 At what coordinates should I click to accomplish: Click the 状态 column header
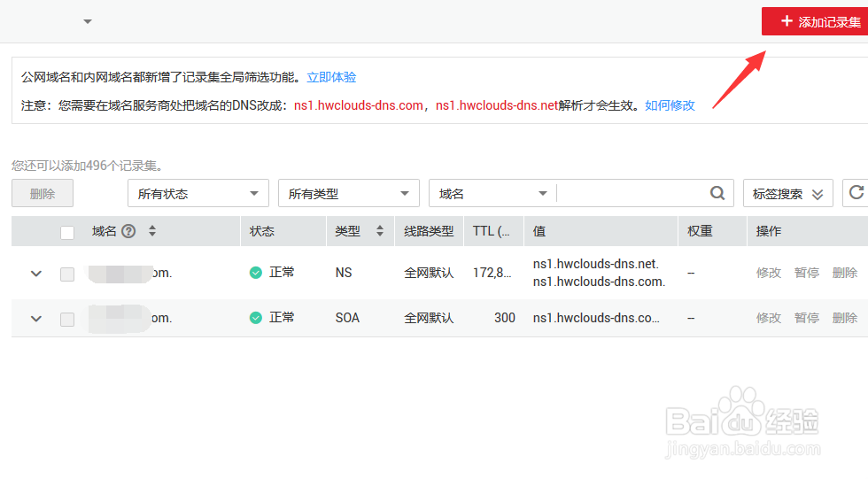[262, 231]
